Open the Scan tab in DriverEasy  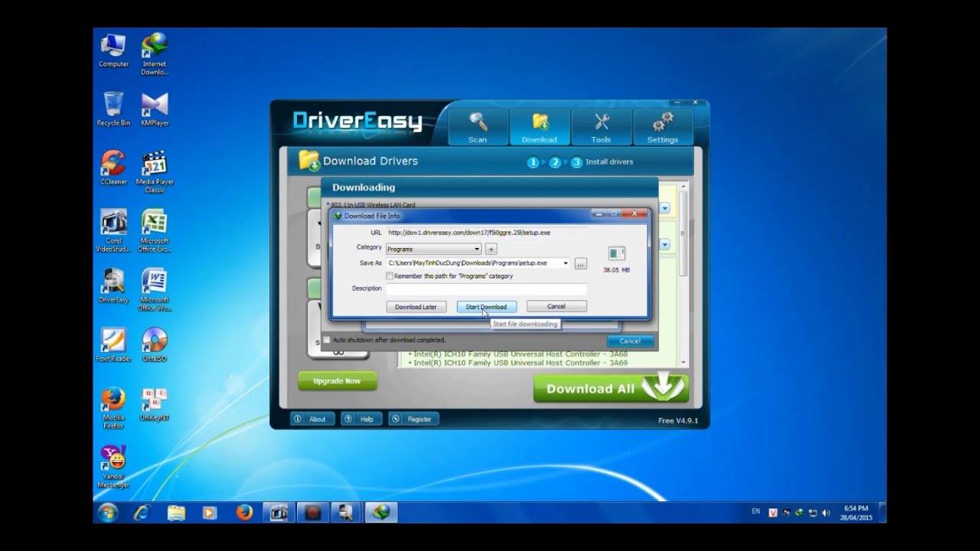478,127
